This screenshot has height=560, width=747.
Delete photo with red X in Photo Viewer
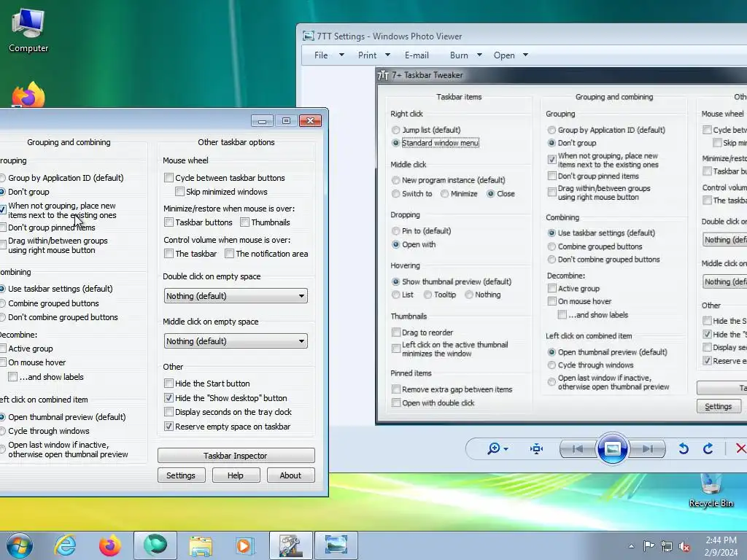click(740, 448)
